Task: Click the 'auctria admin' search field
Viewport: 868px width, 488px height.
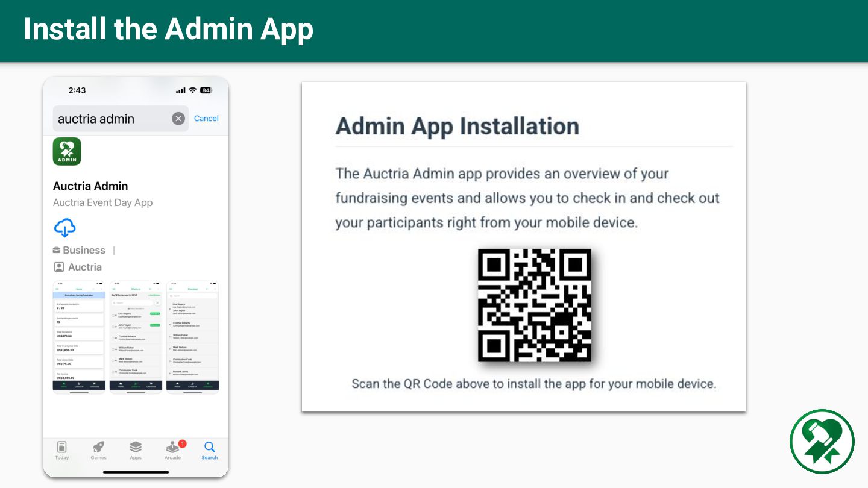Action: [121, 119]
